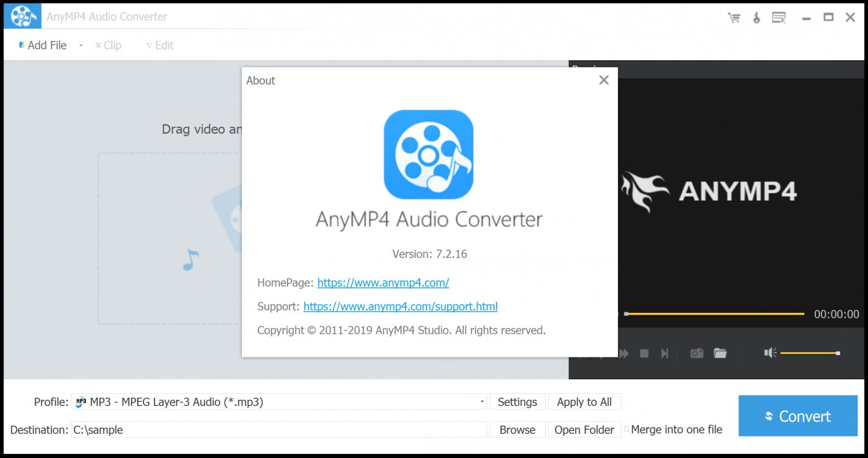
Task: Open the HomePage anymp4.com link
Action: click(383, 283)
